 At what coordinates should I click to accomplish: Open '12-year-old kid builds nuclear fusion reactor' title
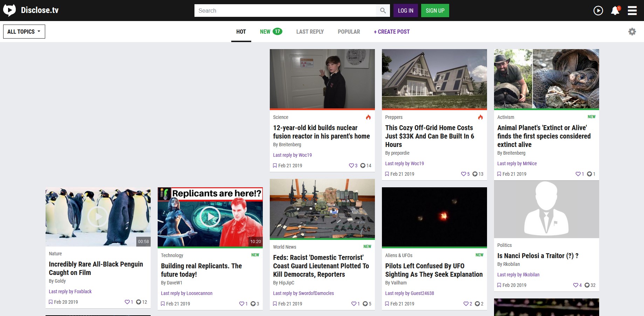[x=321, y=132]
